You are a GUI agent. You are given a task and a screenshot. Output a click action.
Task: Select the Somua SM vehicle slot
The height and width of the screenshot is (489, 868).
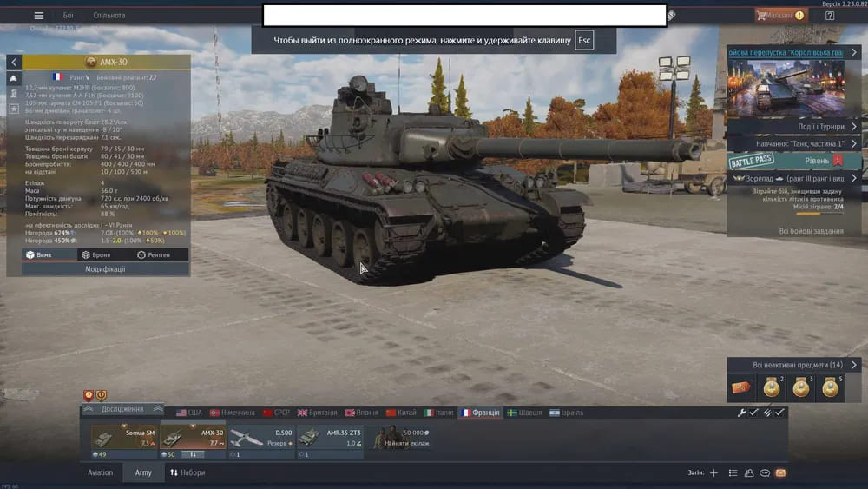[125, 438]
